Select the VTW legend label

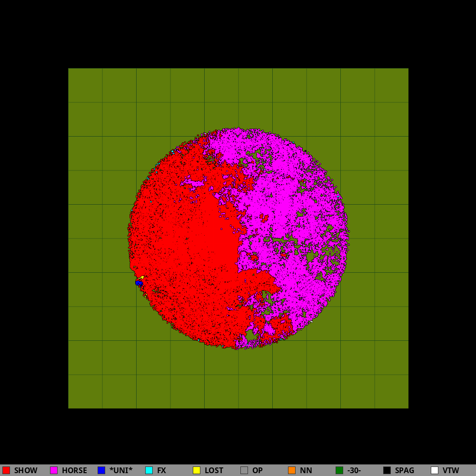pyautogui.click(x=451, y=470)
